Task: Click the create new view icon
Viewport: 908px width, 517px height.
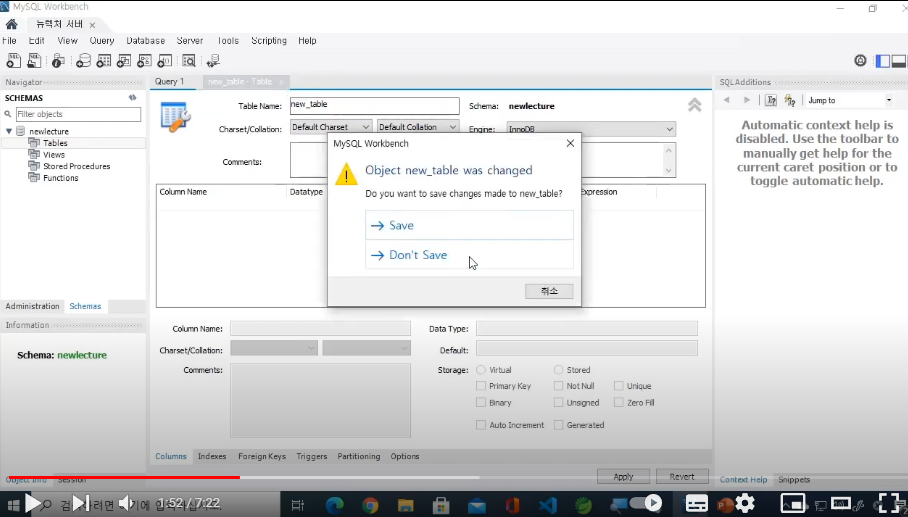Action: [124, 60]
